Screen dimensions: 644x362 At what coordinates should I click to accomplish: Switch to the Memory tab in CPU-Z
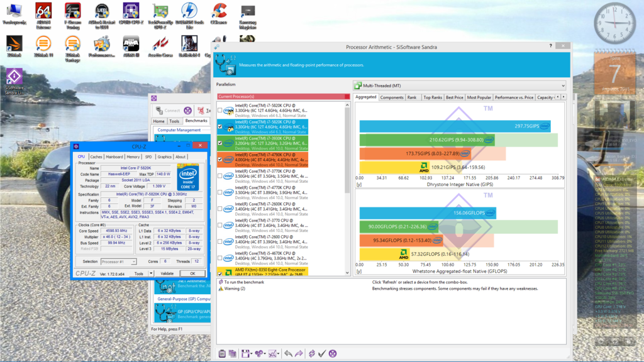133,156
